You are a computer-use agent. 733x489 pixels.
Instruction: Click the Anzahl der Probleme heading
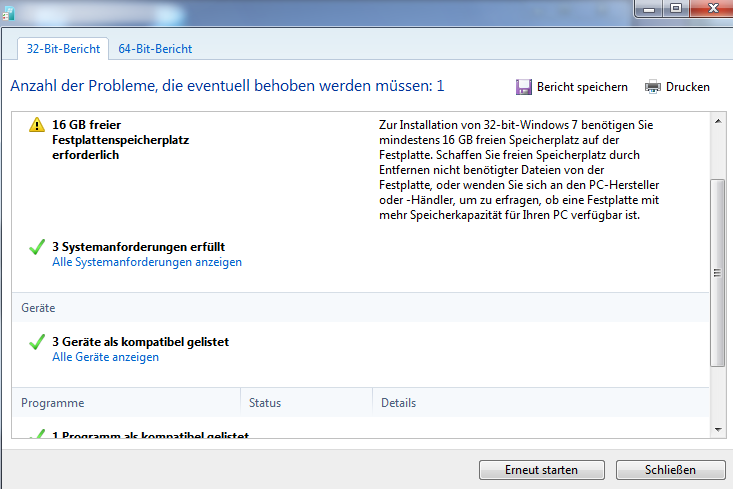click(227, 86)
